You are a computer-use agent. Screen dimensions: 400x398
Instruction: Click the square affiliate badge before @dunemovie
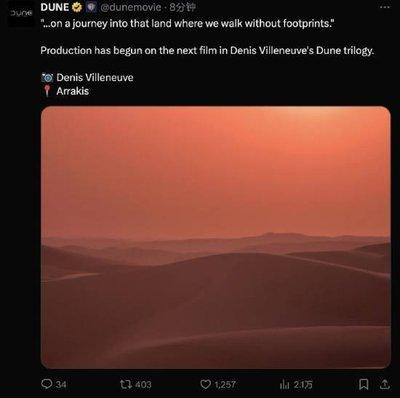coord(91,7)
